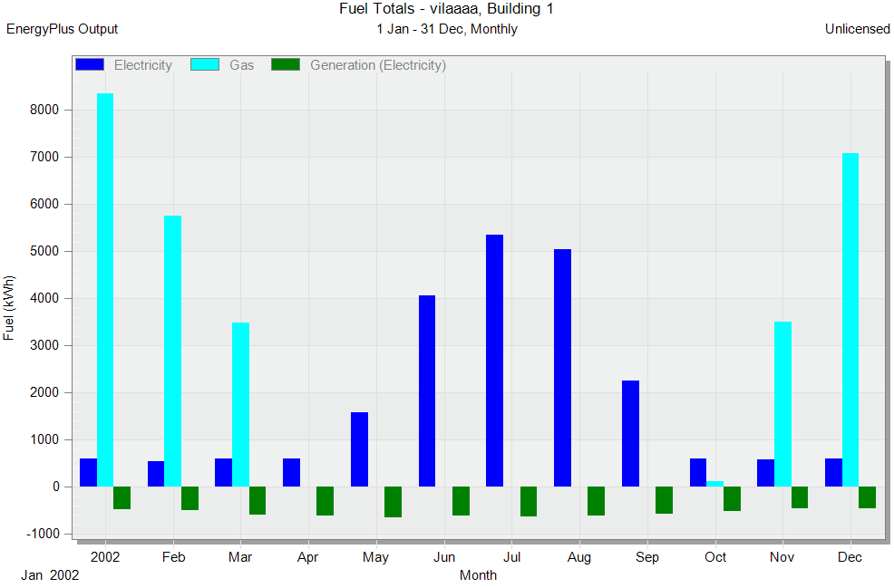Screen dimensions: 894x588
Task: Click the July Electricity bar
Action: coord(494,361)
